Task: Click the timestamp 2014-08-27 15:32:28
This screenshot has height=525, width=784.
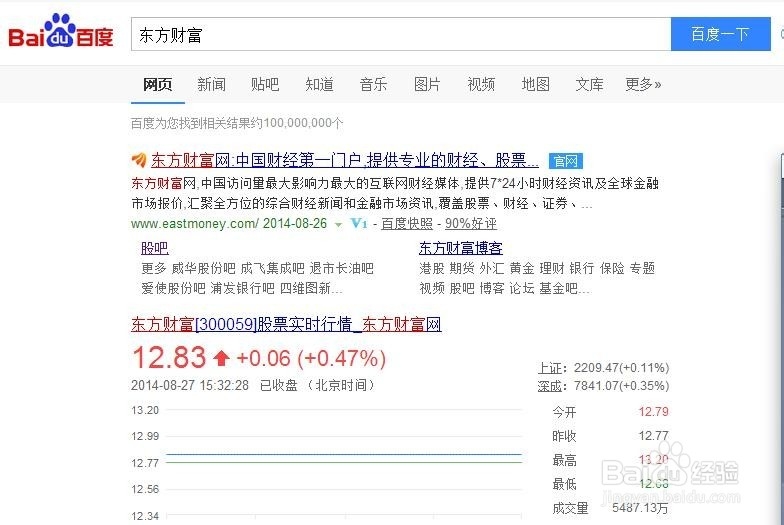Action: (190, 385)
